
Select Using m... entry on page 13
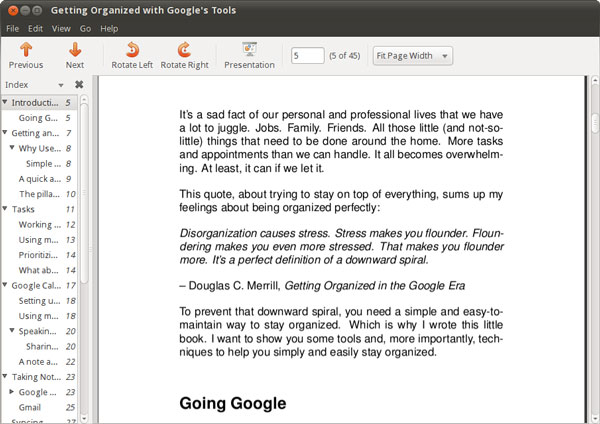pos(39,240)
